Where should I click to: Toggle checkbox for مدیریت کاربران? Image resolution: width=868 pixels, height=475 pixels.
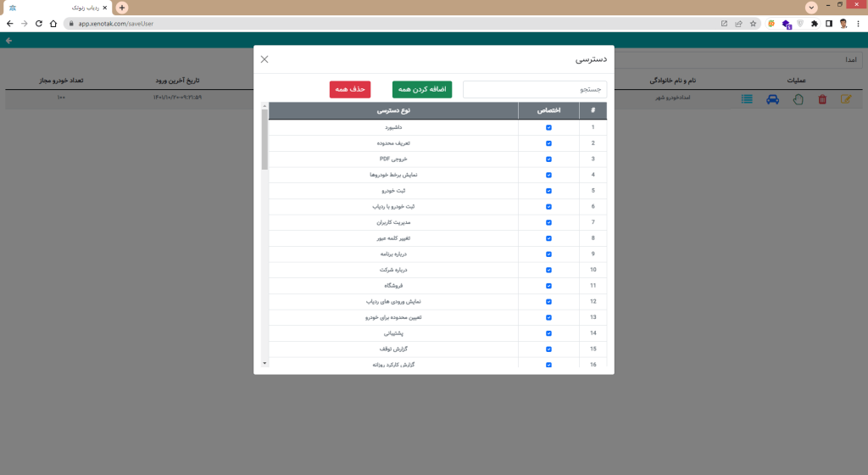(x=548, y=222)
